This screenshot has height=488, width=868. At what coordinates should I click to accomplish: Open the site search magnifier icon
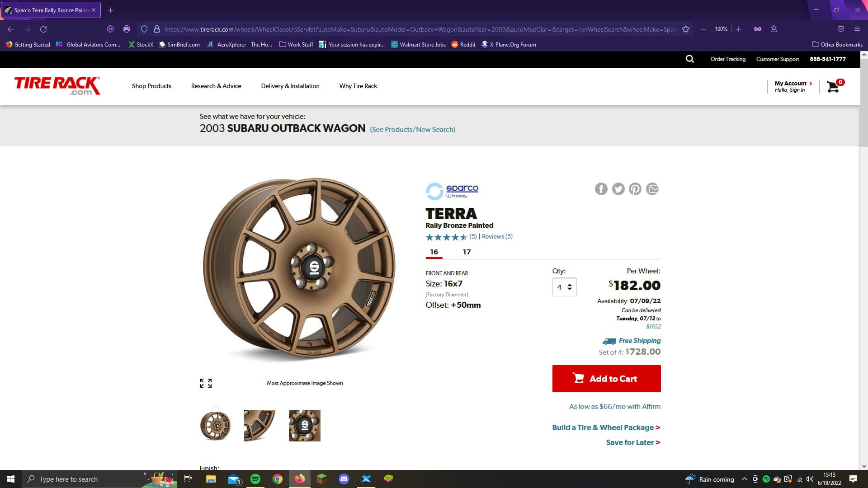(x=689, y=59)
